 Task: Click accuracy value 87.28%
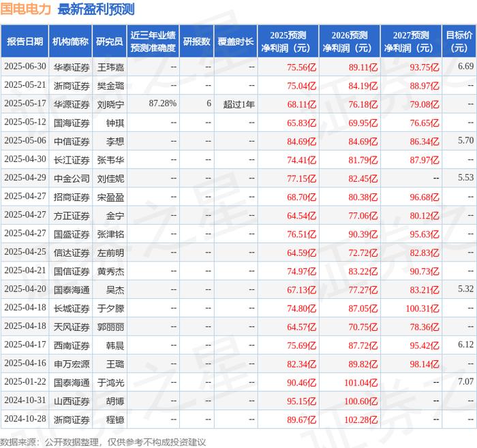point(163,103)
